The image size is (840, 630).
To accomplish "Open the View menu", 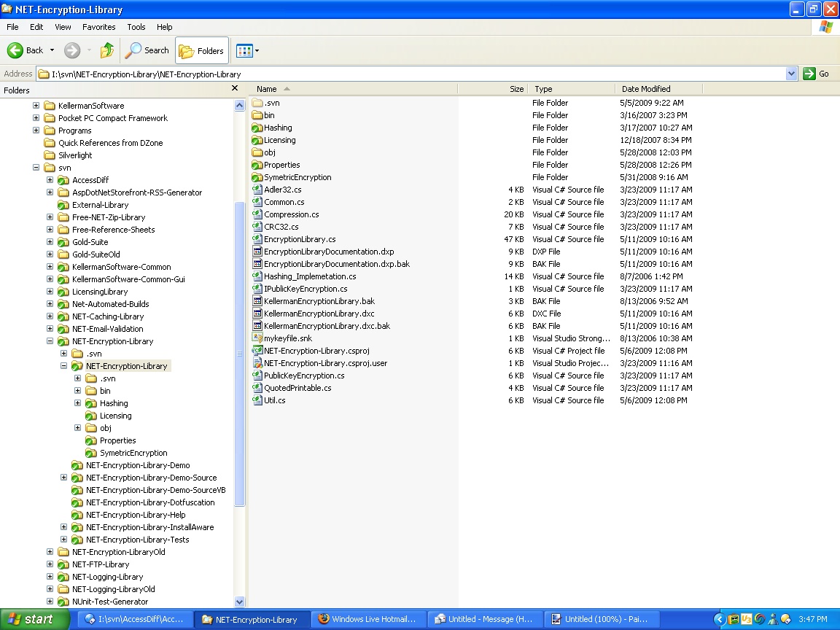I will pyautogui.click(x=63, y=27).
